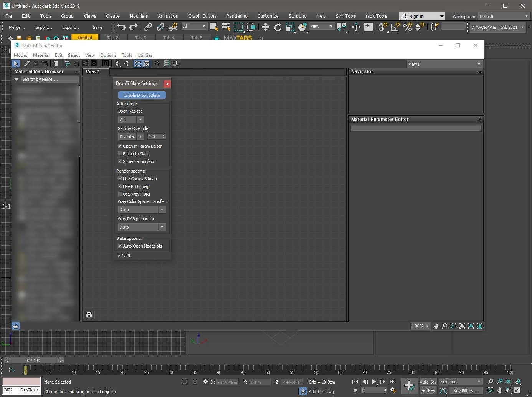Toggle Spherical hdr/exr checkbox
This screenshot has height=397, width=532.
(x=120, y=161)
